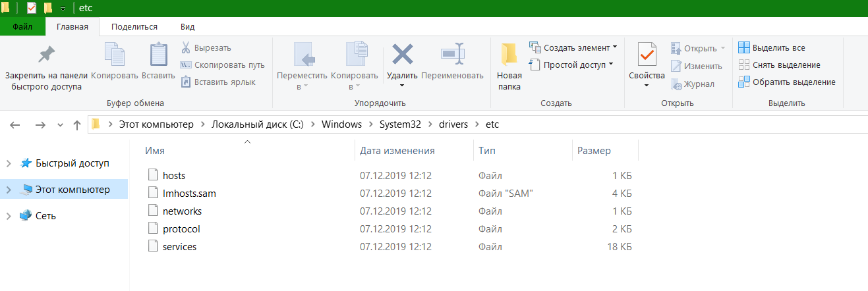Screen dimensions: 868x291
Task: Select the services file
Action: [179, 247]
